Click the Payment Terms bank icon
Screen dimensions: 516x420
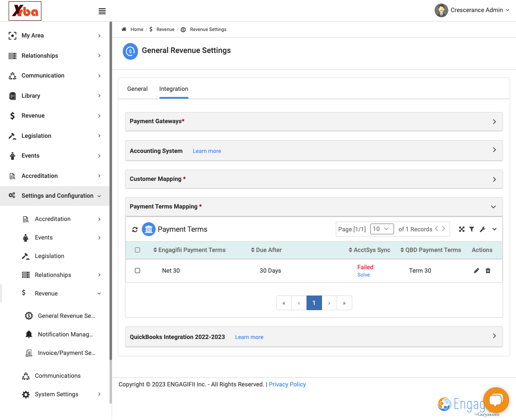[149, 229]
